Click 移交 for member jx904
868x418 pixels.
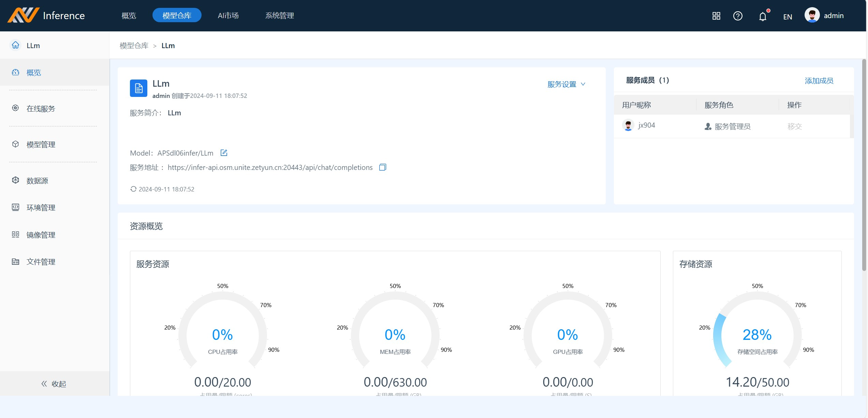point(794,127)
